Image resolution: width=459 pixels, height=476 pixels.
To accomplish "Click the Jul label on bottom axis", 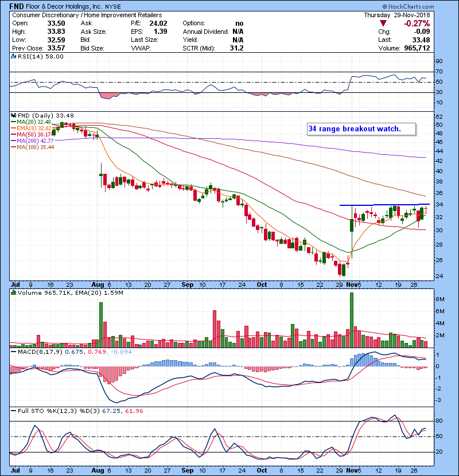I will pos(15,470).
